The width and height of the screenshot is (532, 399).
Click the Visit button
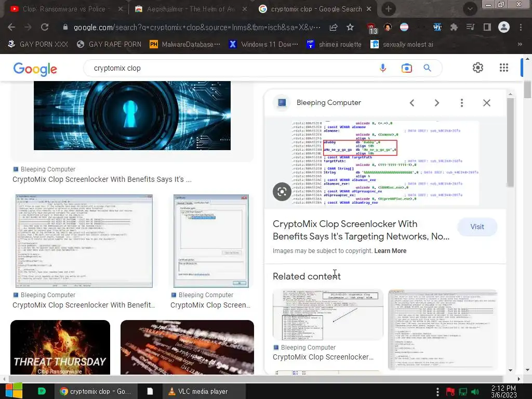point(477,227)
